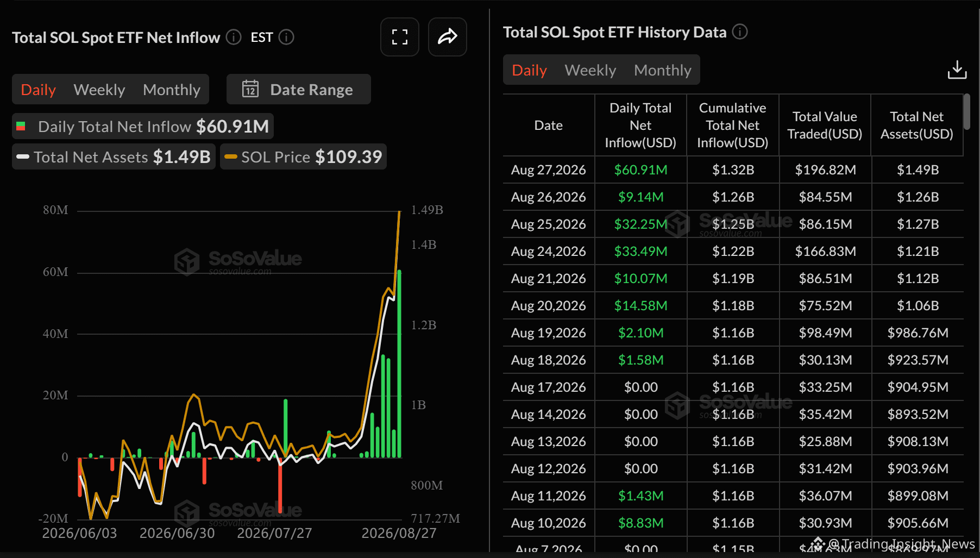
Task: Switch History Data to Monthly
Action: (x=663, y=70)
